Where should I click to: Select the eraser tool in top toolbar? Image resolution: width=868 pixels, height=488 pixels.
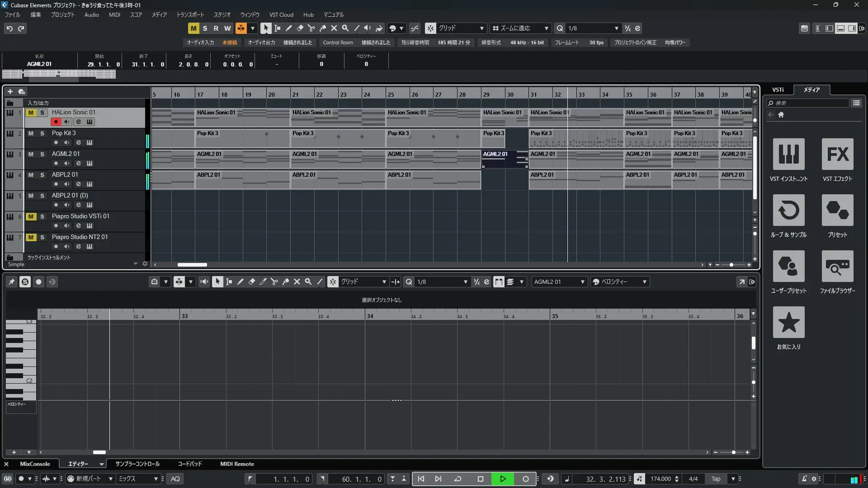(x=300, y=28)
